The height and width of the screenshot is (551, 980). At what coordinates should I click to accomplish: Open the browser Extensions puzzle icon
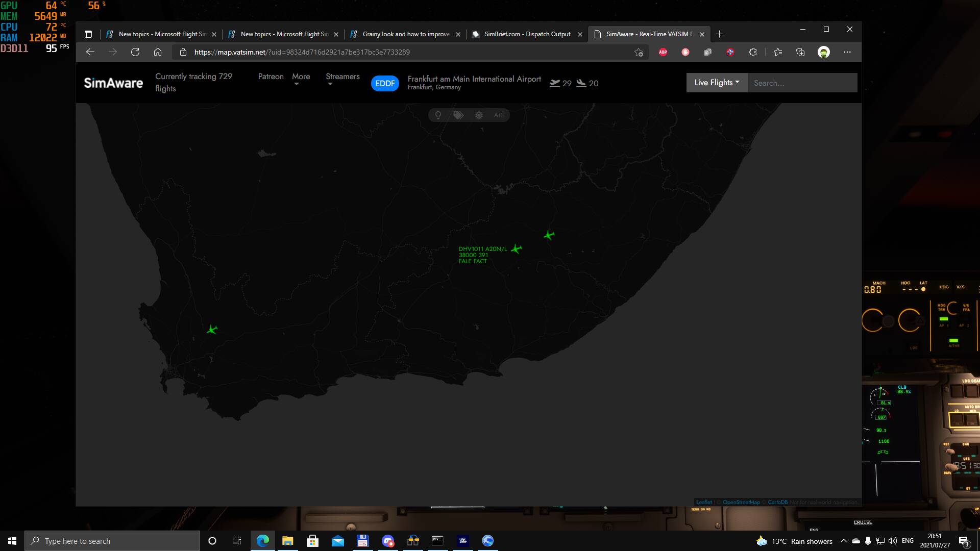(753, 52)
